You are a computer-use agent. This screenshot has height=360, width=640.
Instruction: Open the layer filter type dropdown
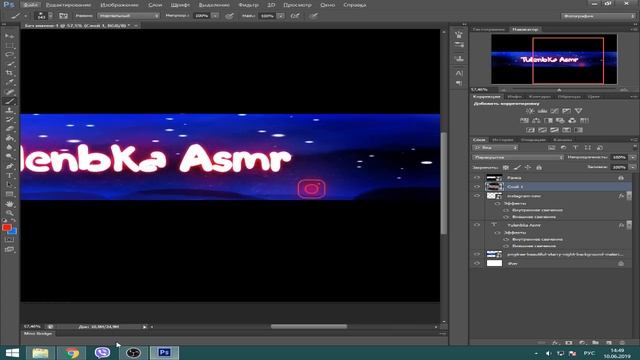click(496, 147)
